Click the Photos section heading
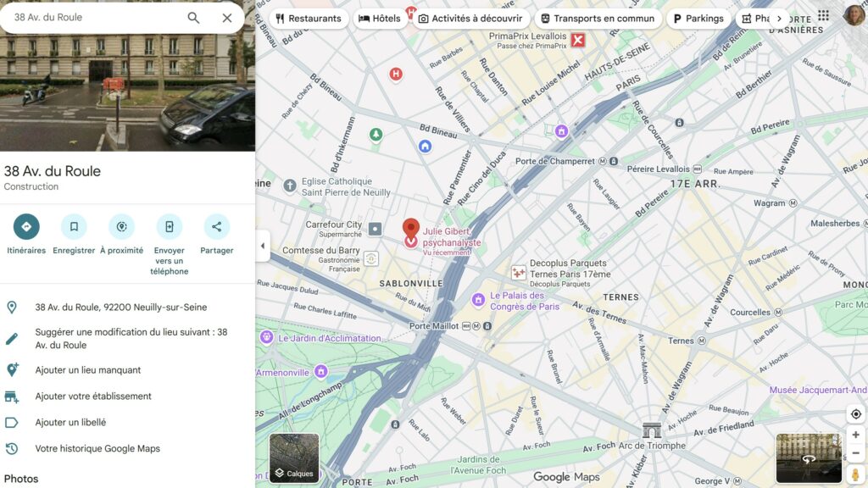The width and height of the screenshot is (868, 488). (21, 479)
